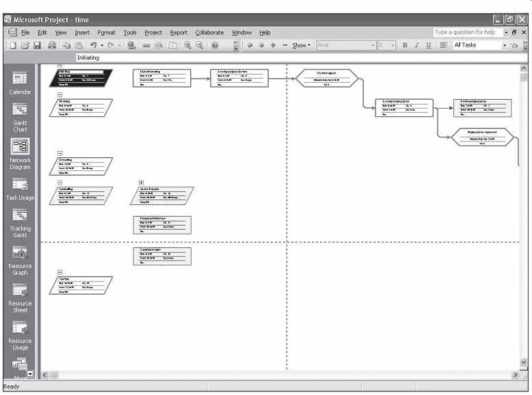
Task: Click the Link Tasks chain icon
Action: [146, 45]
